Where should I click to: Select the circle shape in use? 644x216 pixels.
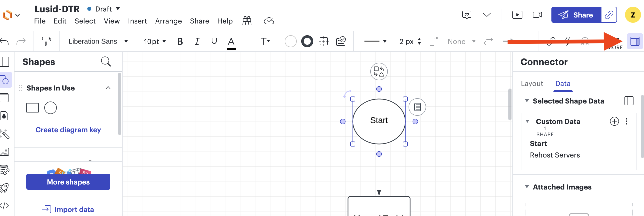(x=51, y=108)
